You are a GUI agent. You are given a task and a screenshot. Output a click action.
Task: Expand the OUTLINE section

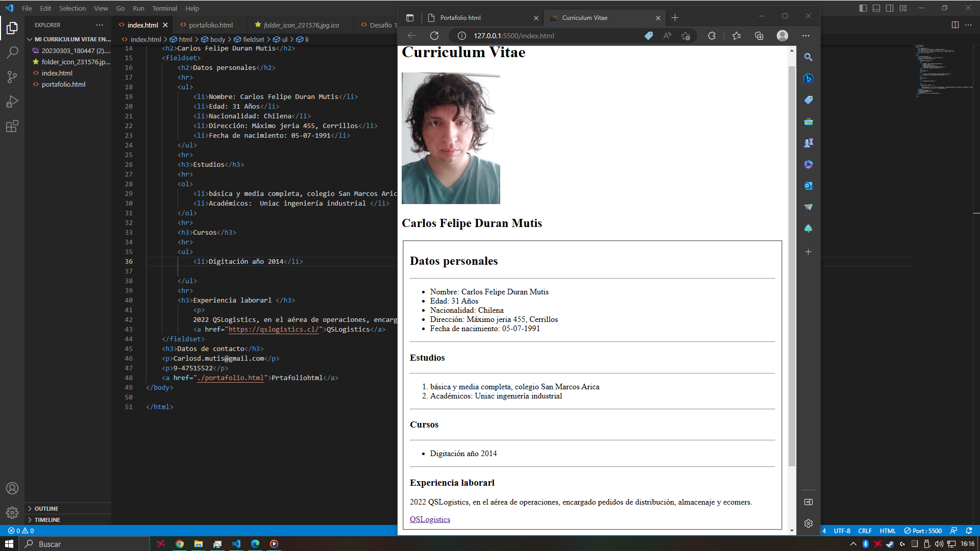[46, 508]
